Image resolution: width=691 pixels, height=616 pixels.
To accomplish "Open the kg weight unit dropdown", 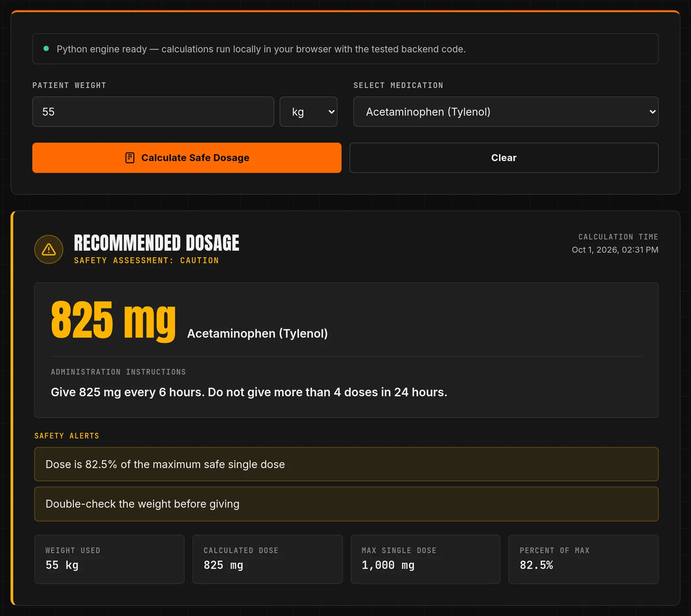I will click(308, 112).
